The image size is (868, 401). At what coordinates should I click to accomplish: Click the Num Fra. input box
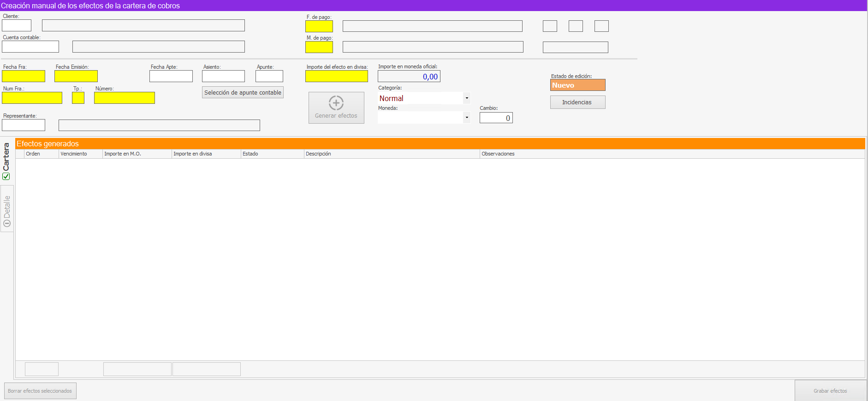32,98
